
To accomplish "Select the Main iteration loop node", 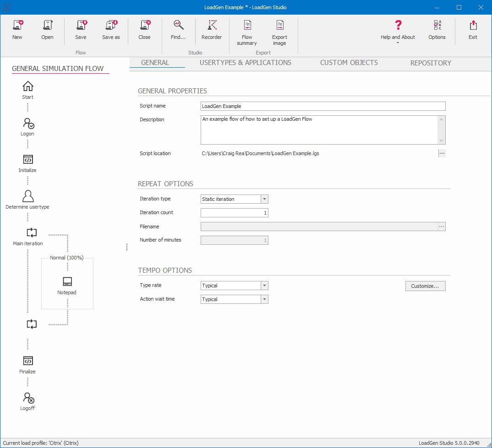I will click(31, 233).
